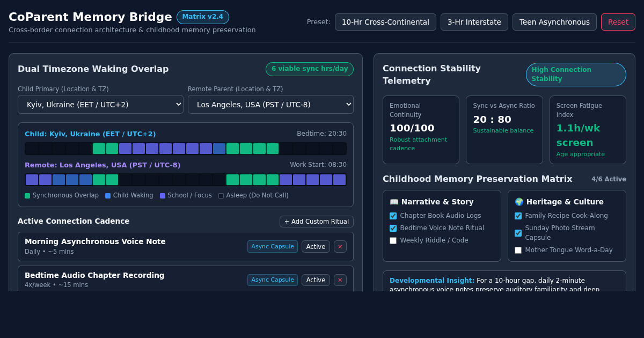This screenshot has height=338, width=644.
Task: Click the Child Waking legend swatch
Action: pyautogui.click(x=108, y=196)
